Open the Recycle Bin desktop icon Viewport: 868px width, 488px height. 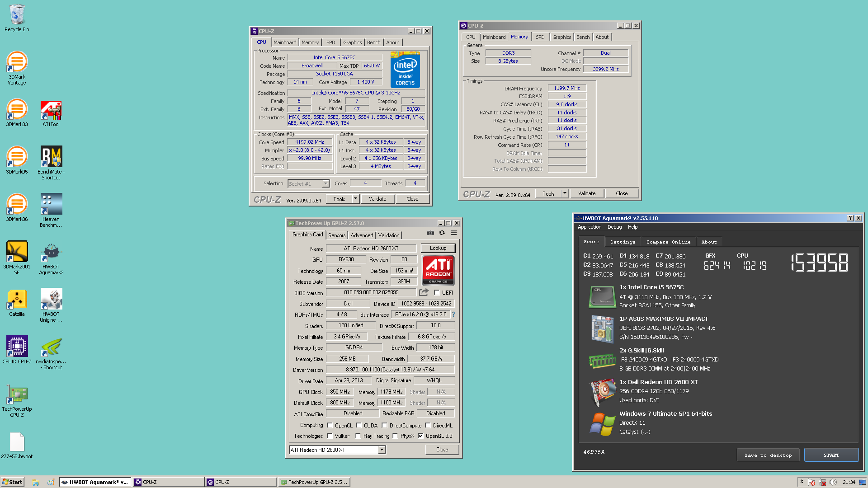tap(17, 18)
